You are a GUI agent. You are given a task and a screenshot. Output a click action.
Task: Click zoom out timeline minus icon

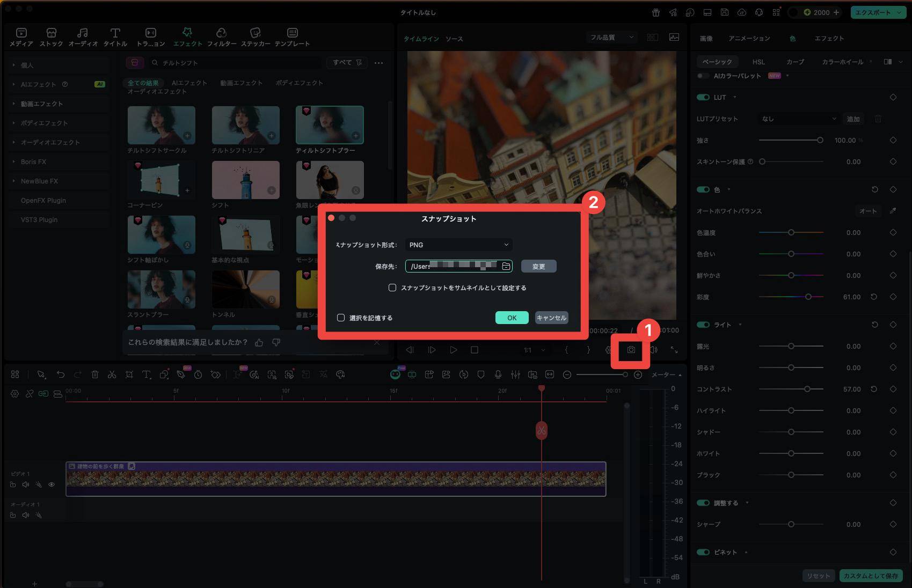(x=567, y=374)
